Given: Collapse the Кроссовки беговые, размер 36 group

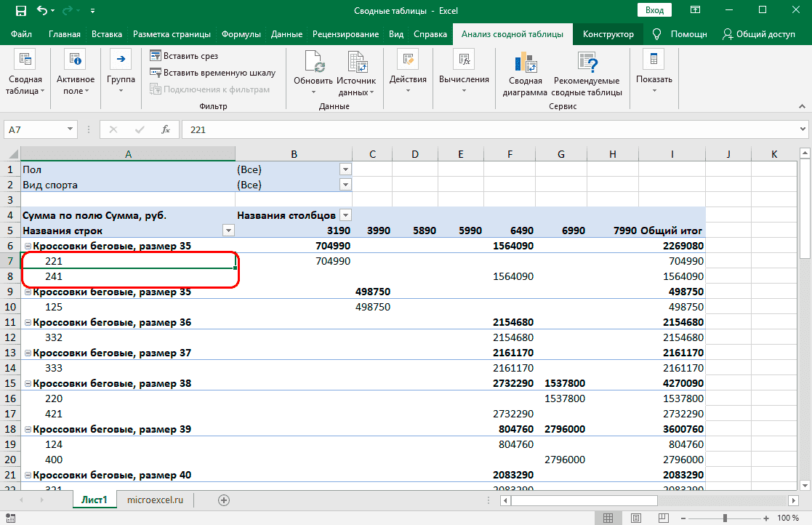Looking at the screenshot, I should (27, 322).
